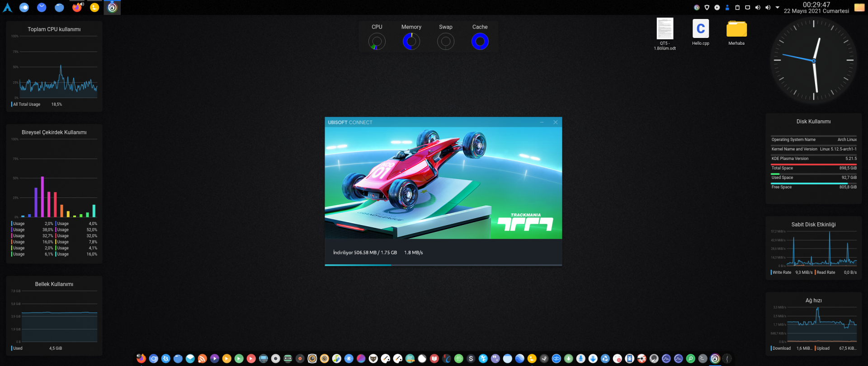
Task: Click the Free Space 805,8 GiB row
Action: click(x=814, y=187)
